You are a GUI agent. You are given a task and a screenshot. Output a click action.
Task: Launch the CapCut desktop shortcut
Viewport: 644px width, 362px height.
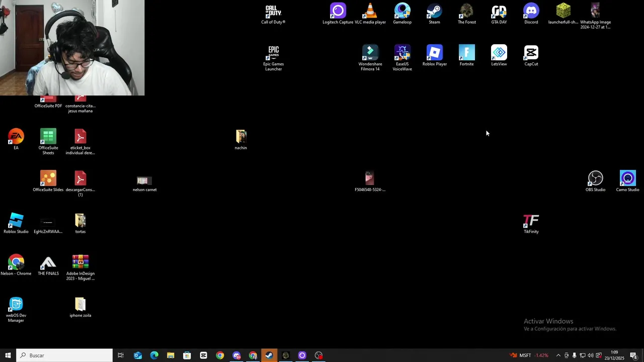(531, 56)
